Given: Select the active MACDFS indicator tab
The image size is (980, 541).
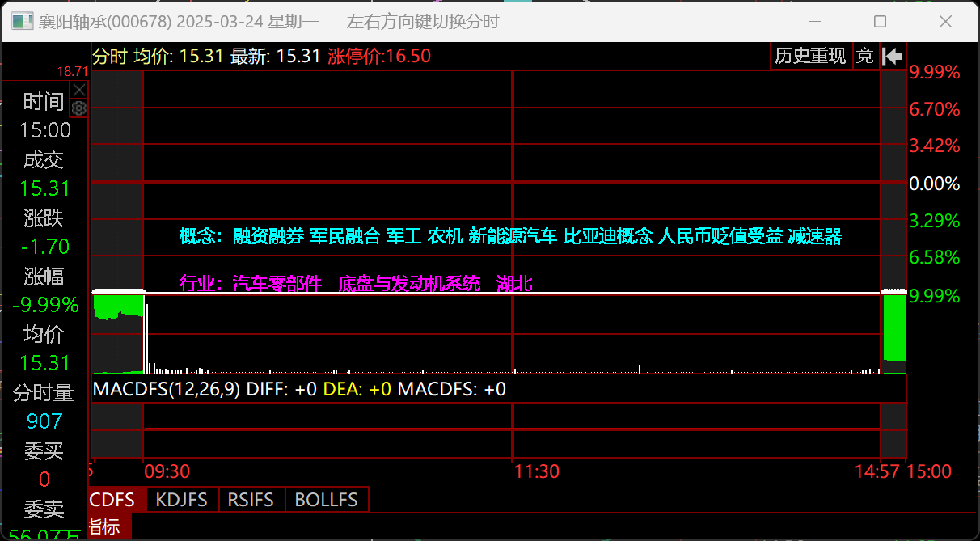Looking at the screenshot, I should pyautogui.click(x=112, y=500).
